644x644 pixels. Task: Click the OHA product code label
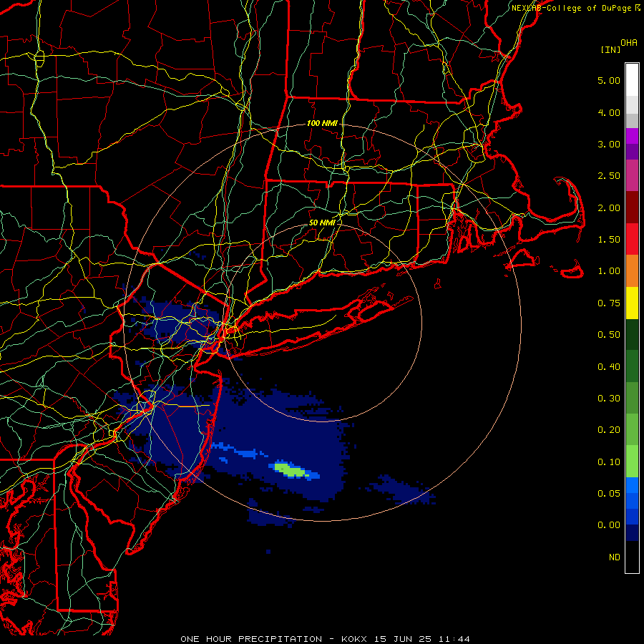click(629, 43)
